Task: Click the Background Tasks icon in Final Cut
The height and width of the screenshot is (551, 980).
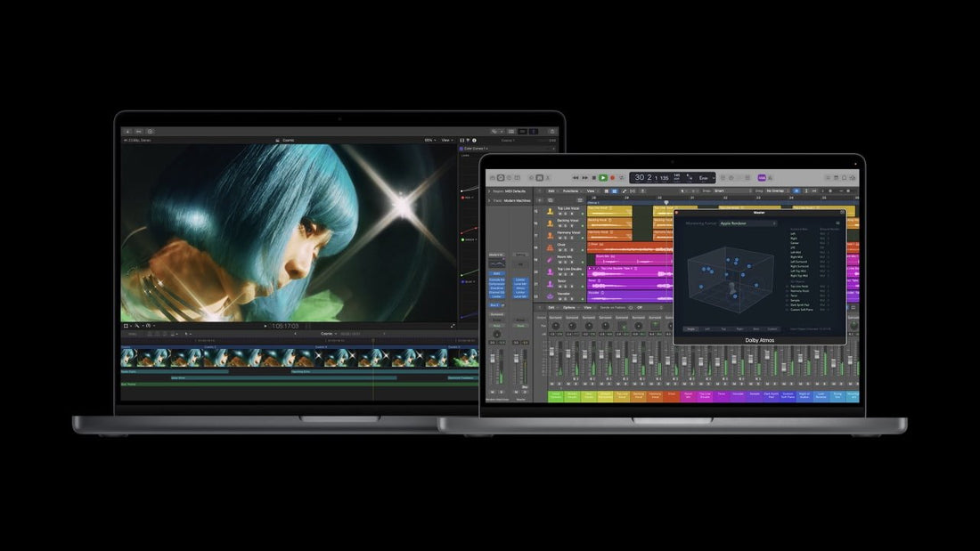Action: pos(150,131)
